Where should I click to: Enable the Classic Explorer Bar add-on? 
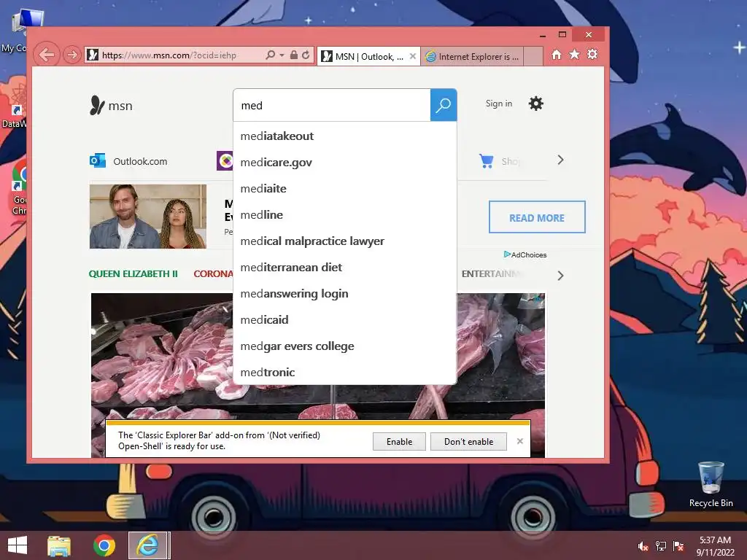399,441
